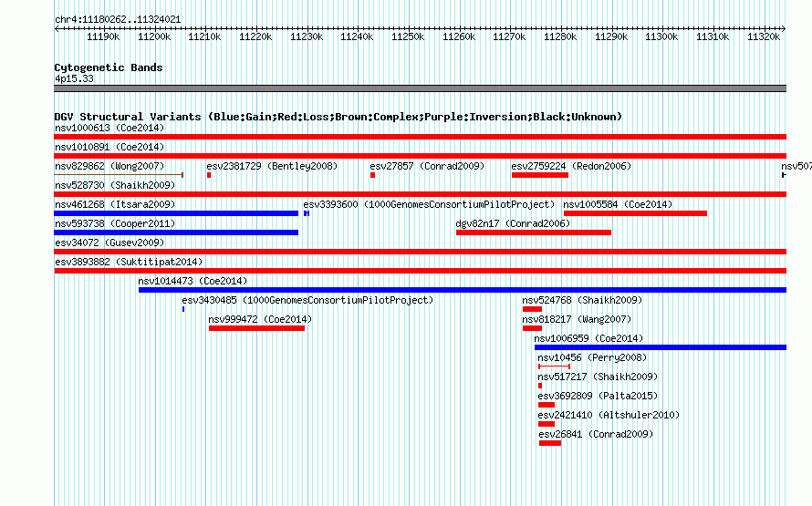This screenshot has width=812, height=506.
Task: Select the nsv1006959 (Coe2014) label
Action: pyautogui.click(x=588, y=338)
